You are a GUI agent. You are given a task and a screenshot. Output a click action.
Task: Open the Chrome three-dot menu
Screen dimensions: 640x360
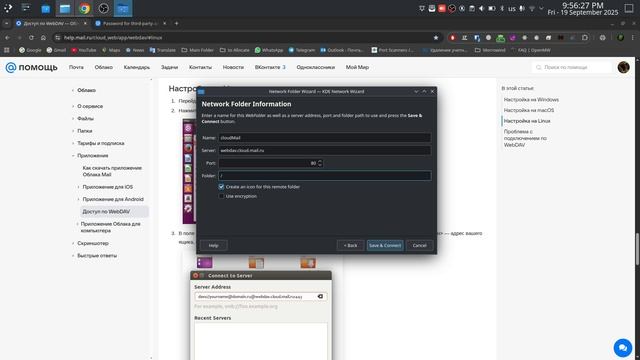(x=633, y=38)
